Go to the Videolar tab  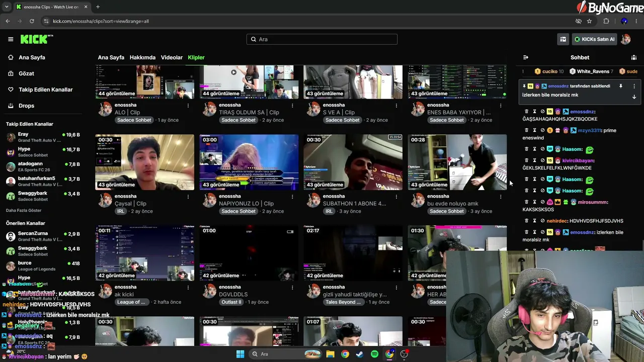[172, 57]
